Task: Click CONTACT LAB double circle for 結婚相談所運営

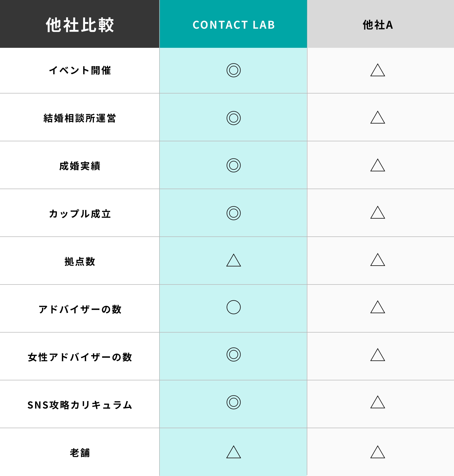Action: (233, 118)
